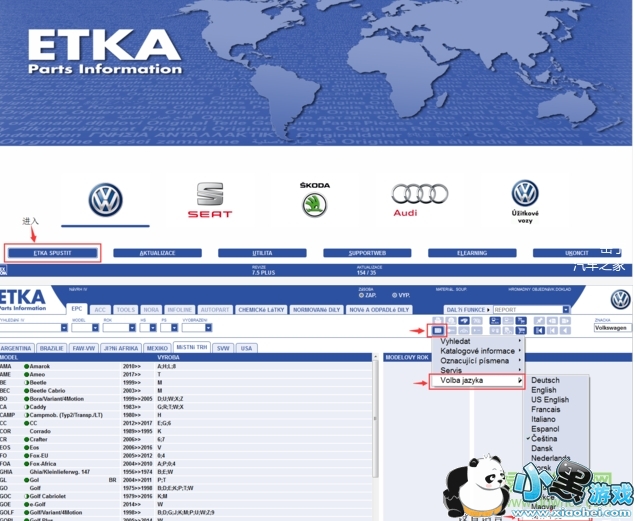
Task: Open the NORMOVANÉ DÍLY tab
Action: [x=317, y=310]
